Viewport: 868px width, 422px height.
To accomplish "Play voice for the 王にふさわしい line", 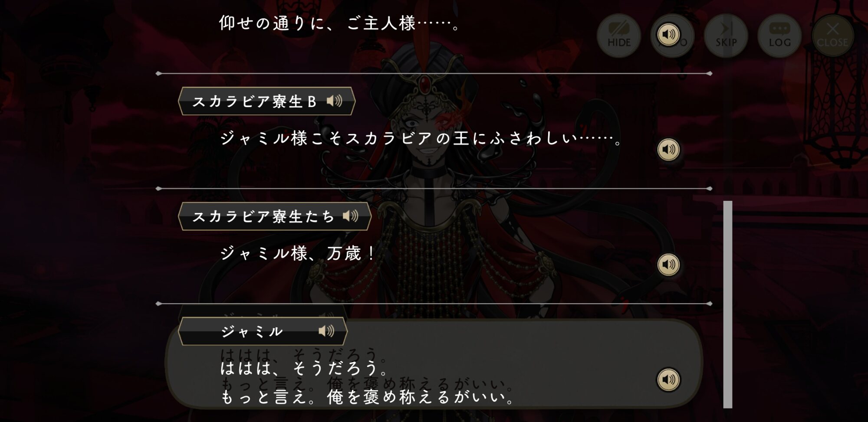I will [668, 149].
